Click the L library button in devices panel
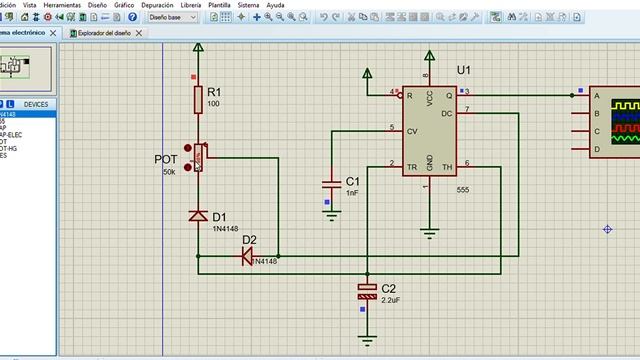640x360 pixels. [10, 104]
